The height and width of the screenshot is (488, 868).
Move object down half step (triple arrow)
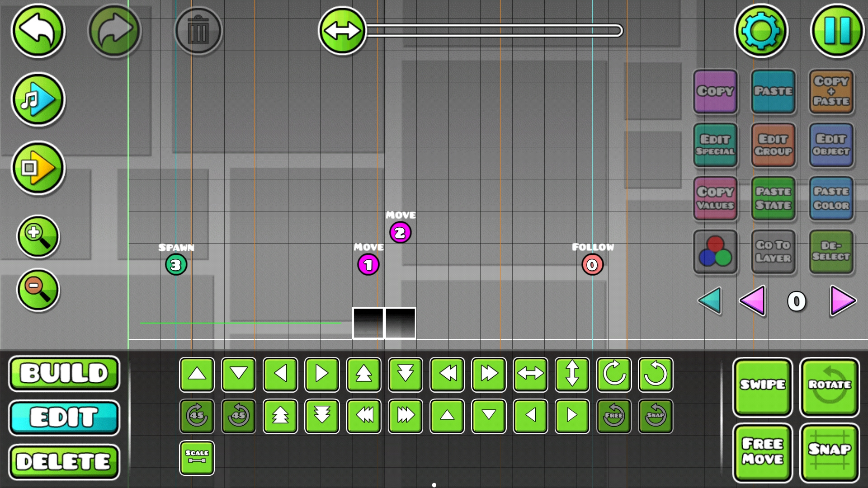322,416
